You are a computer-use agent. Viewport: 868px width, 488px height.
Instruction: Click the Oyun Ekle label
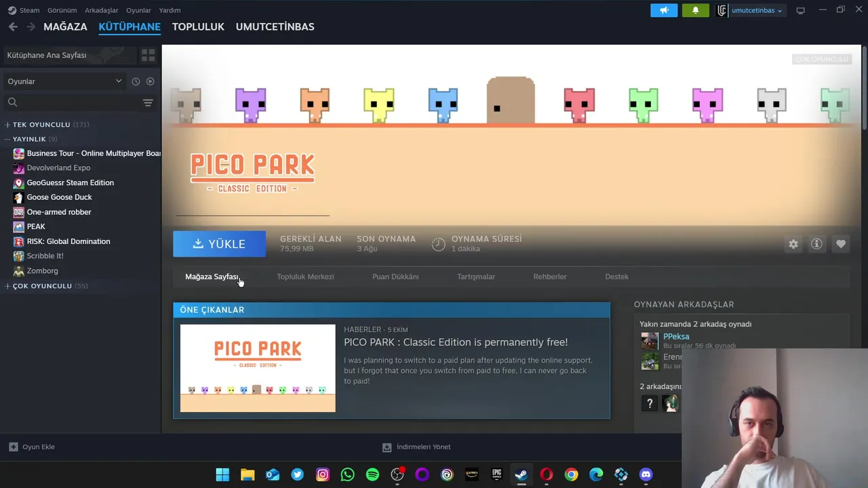39,447
